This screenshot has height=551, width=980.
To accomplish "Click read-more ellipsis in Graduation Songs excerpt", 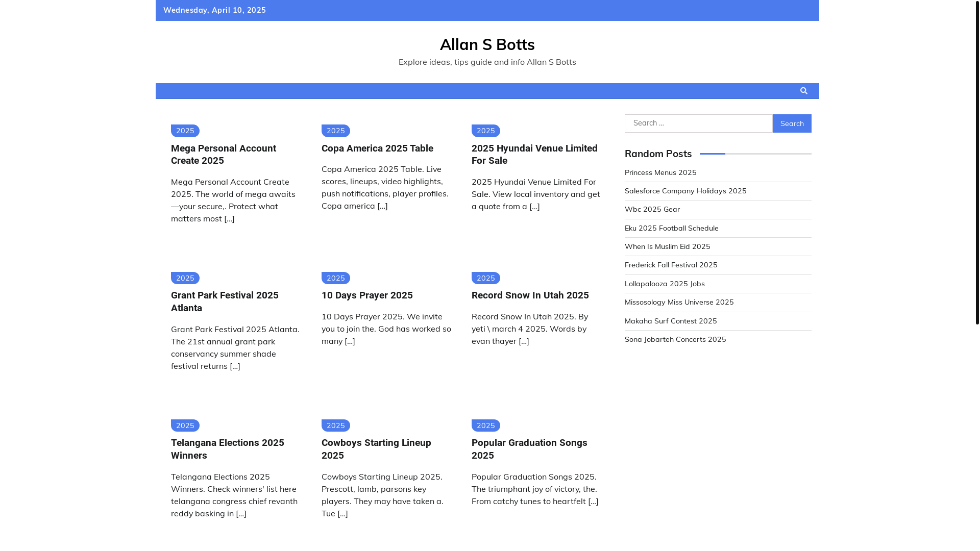I will 593,501.
